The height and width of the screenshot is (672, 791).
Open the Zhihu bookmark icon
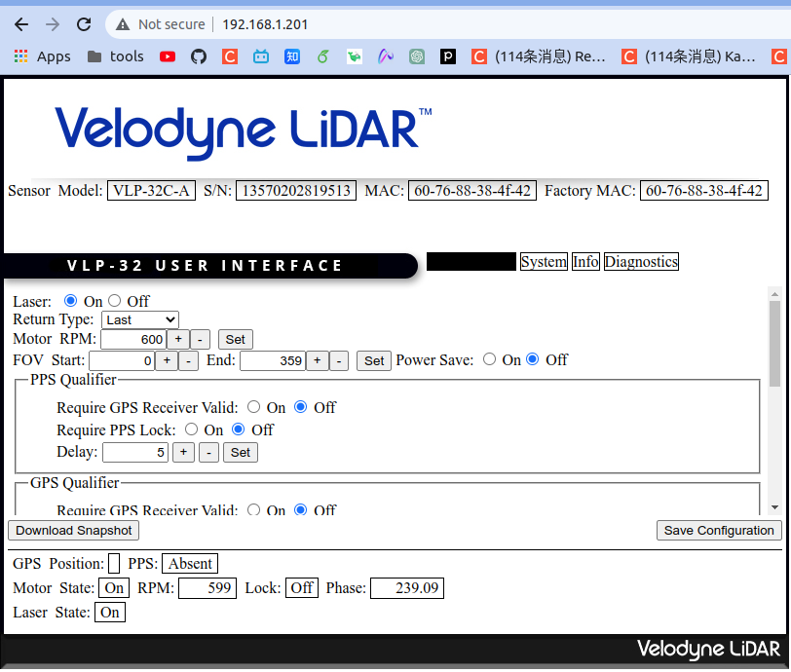click(292, 56)
